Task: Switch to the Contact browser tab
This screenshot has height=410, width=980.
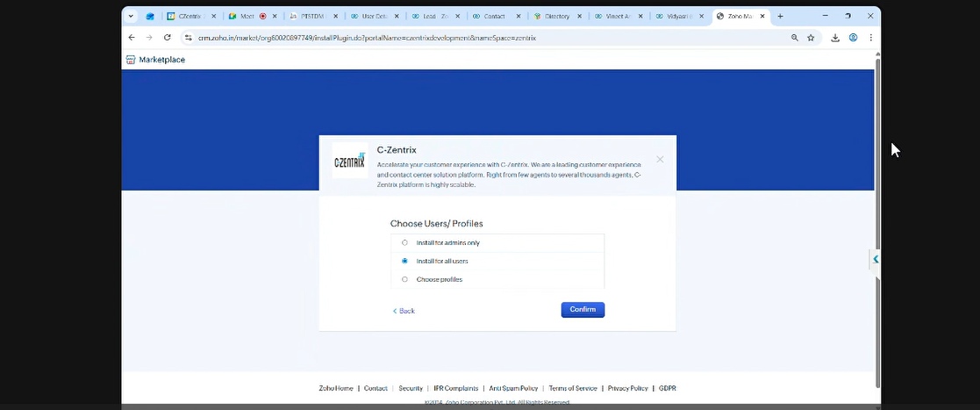Action: coord(494,16)
